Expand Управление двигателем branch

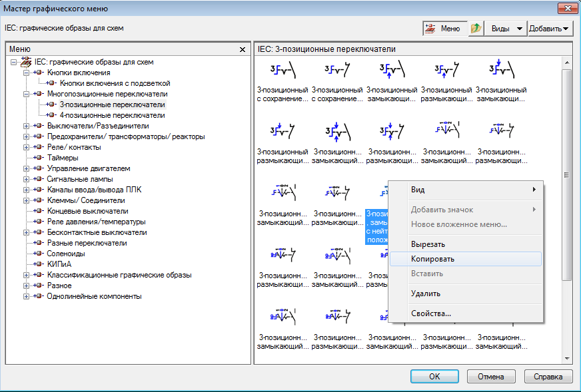click(x=26, y=169)
